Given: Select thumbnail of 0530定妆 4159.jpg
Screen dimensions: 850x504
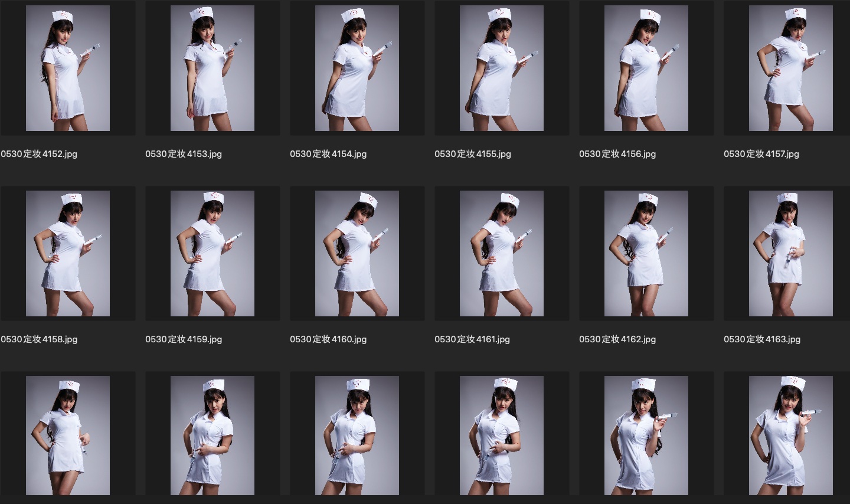Looking at the screenshot, I should (212, 253).
